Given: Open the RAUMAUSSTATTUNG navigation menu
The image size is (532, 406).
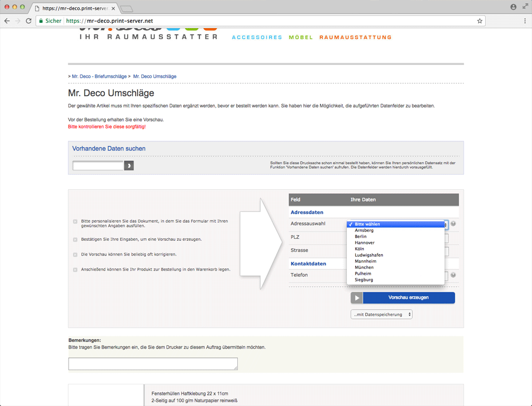Looking at the screenshot, I should tap(355, 37).
